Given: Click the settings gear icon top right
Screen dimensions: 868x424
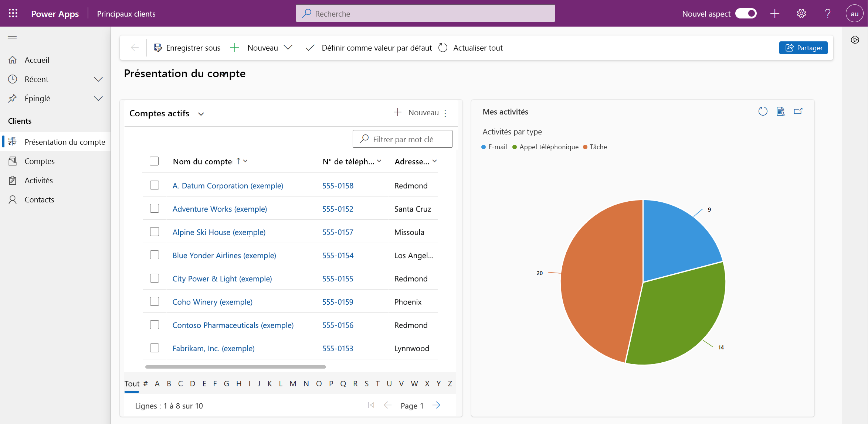Looking at the screenshot, I should click(x=801, y=13).
